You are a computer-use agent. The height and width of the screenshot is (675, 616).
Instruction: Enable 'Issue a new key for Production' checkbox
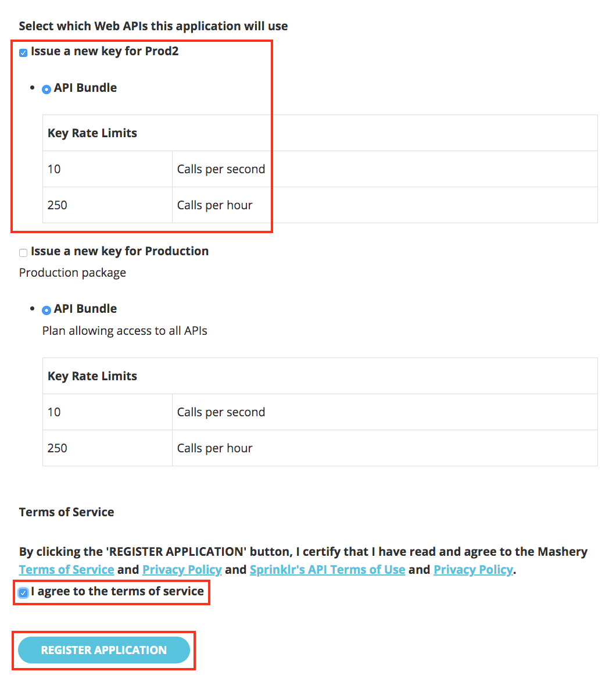pos(23,253)
